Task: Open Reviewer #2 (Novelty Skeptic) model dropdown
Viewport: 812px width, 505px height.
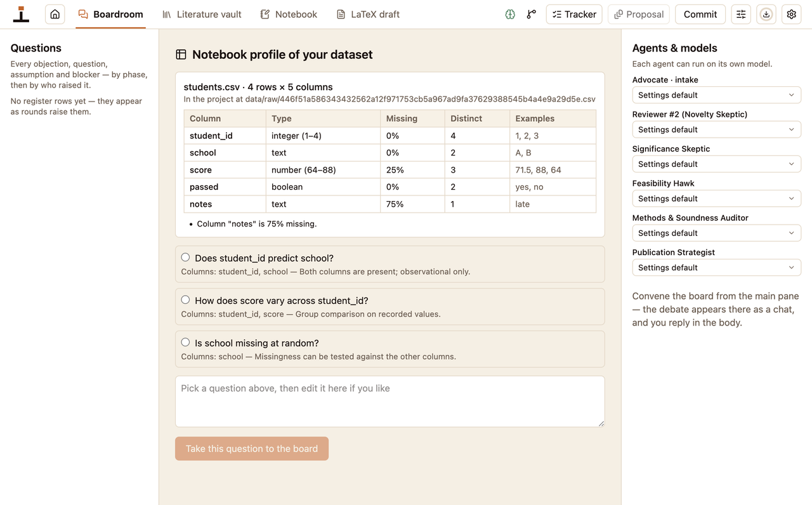Action: coord(717,129)
